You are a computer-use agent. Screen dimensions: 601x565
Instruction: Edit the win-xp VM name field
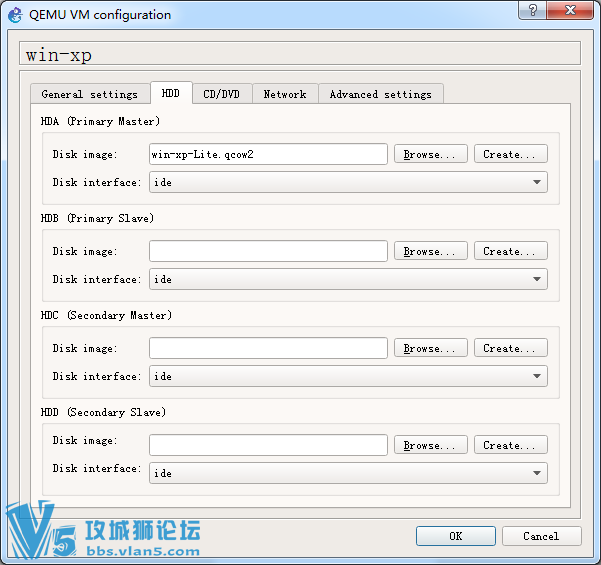[300, 54]
